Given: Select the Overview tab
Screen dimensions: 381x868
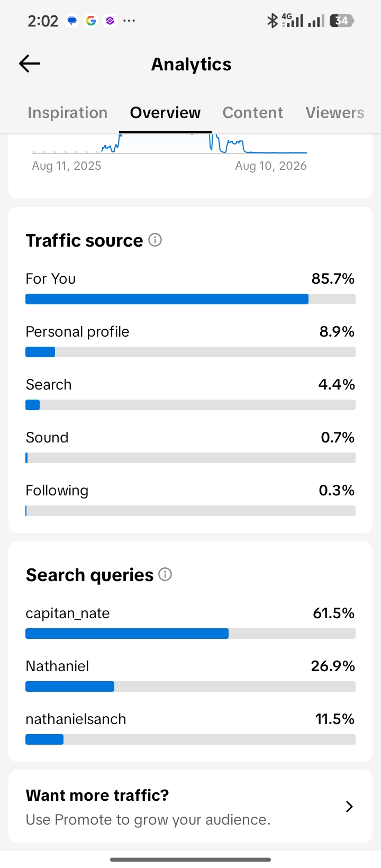Looking at the screenshot, I should 165,113.
